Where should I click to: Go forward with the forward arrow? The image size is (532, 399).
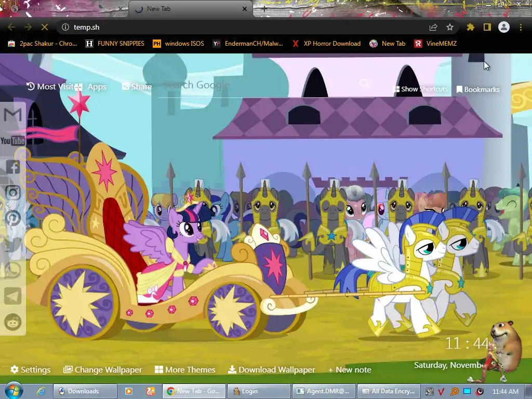[28, 27]
